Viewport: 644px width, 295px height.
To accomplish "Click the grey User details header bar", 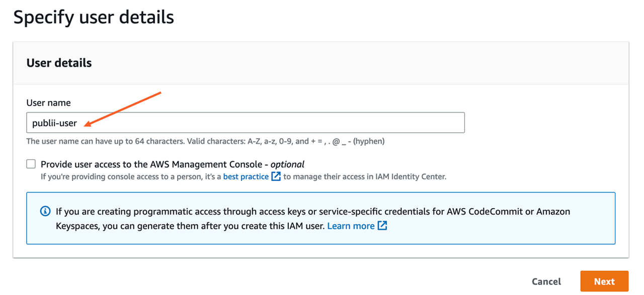I will tap(352, 63).
